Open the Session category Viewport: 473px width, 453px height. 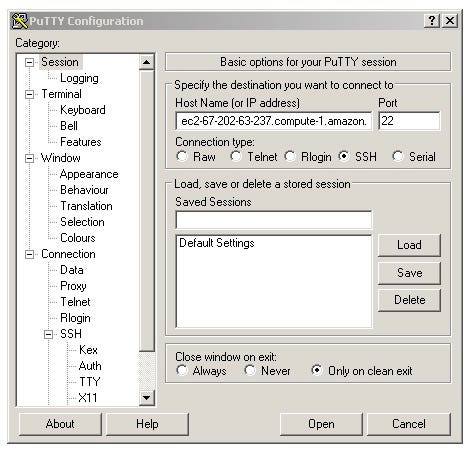[x=60, y=62]
